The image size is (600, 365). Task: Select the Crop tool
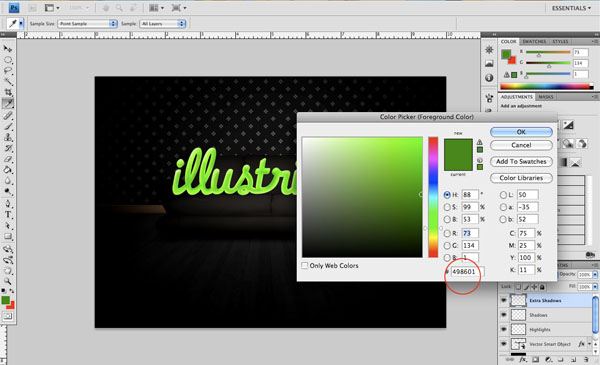(x=8, y=92)
